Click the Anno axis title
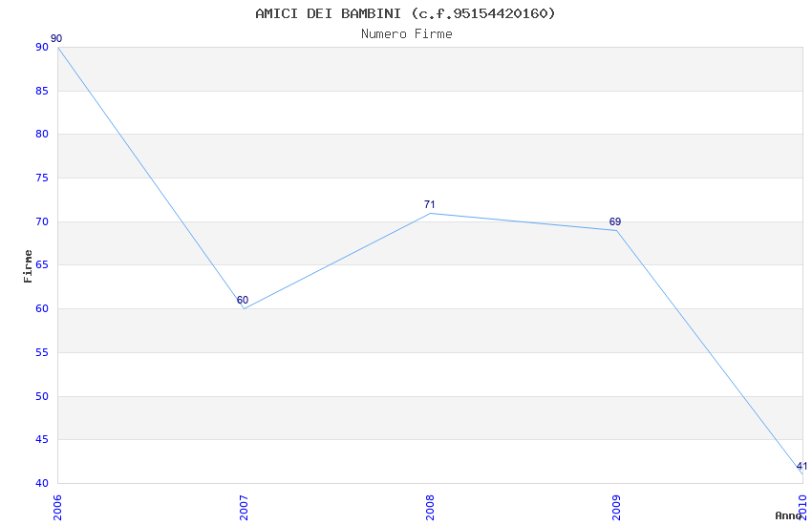Image resolution: width=812 pixels, height=525 pixels. tap(787, 515)
